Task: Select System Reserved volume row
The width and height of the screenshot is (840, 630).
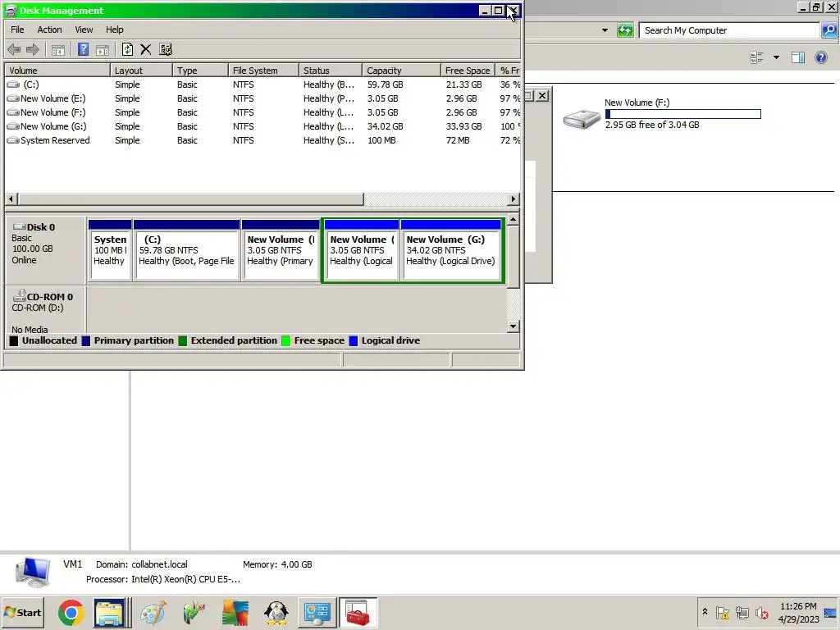Action: (262, 140)
